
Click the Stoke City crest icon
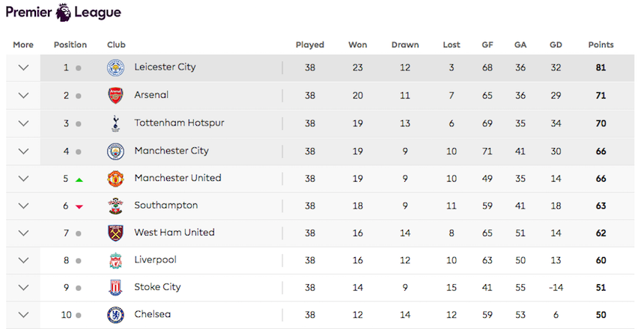(x=115, y=287)
